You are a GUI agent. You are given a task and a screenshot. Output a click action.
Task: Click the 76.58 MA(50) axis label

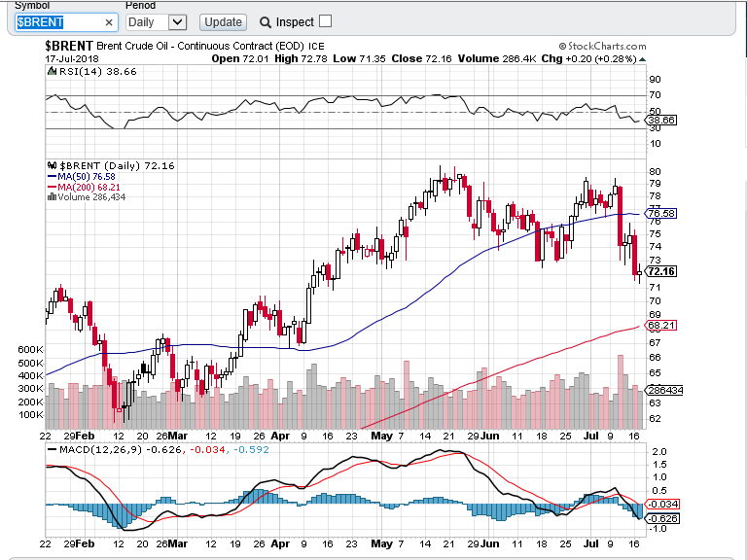[661, 213]
